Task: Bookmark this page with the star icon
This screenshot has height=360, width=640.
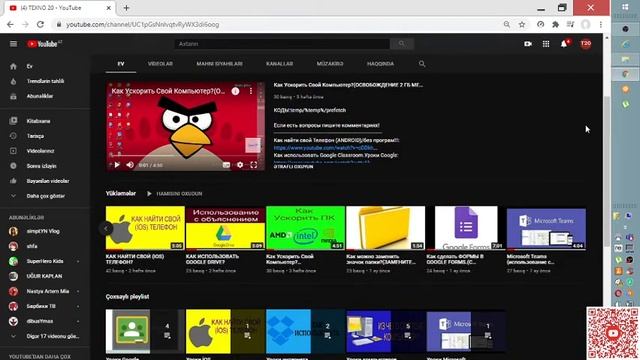Action: click(522, 24)
